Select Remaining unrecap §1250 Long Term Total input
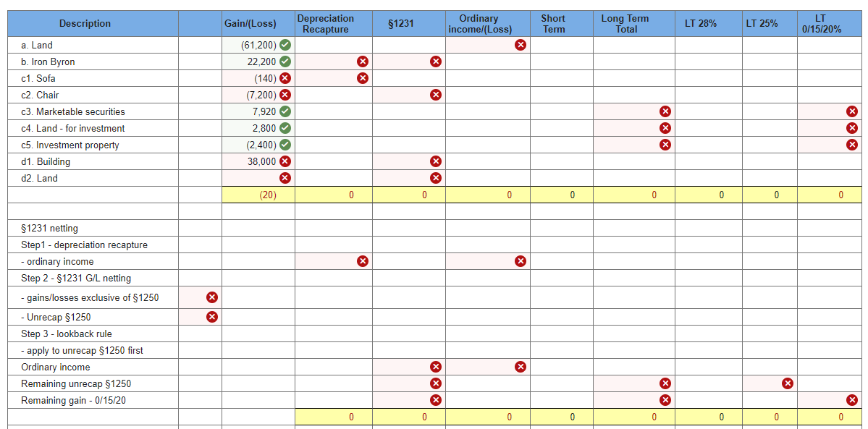Image resolution: width=868 pixels, height=429 pixels. [634, 383]
